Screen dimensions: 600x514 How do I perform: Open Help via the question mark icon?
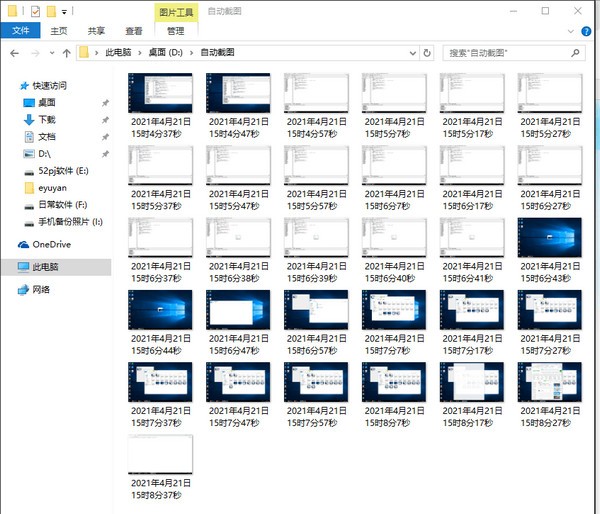(588, 31)
